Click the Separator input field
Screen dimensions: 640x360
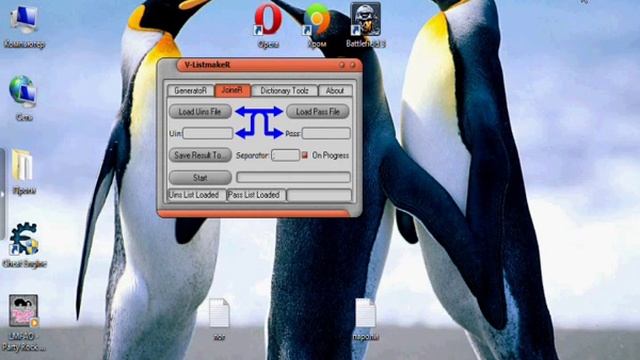coord(285,155)
